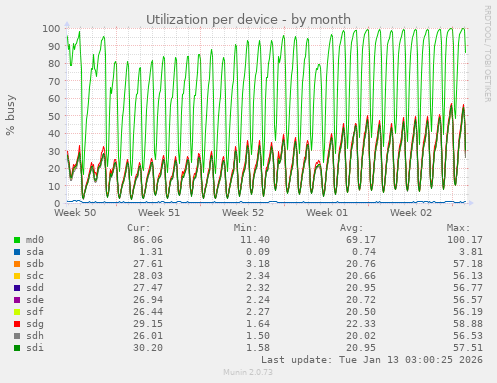Click the sde legend label
Viewport: 497px width, 383px height.
[35, 300]
